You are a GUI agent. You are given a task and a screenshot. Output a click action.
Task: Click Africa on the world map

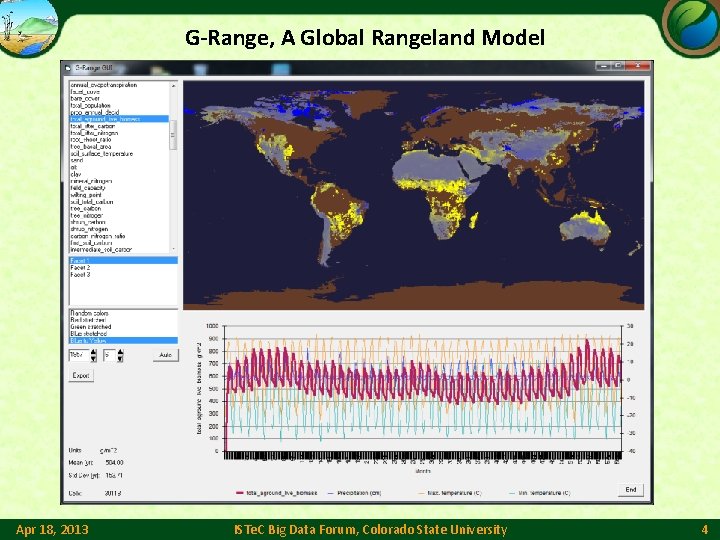(436, 193)
